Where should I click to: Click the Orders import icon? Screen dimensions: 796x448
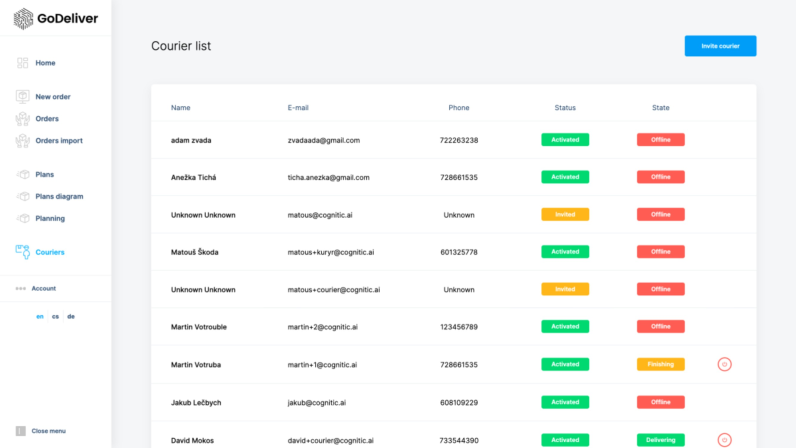22,141
